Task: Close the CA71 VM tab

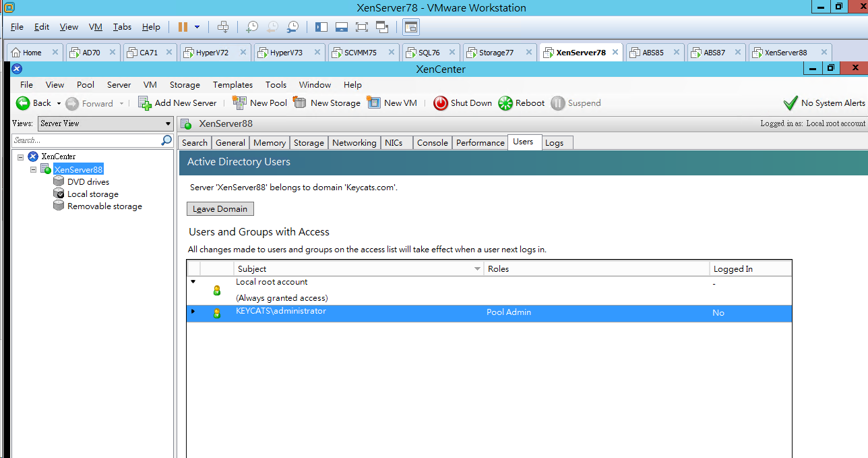Action: 169,53
